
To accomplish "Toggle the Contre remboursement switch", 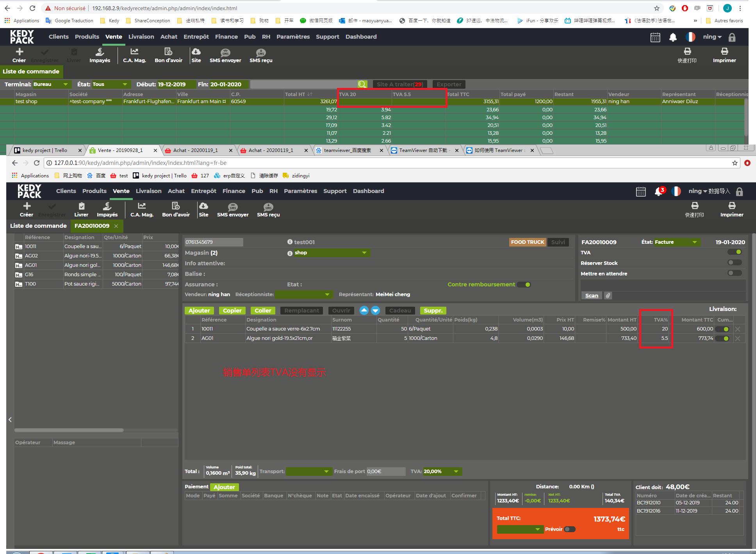I will coord(524,284).
